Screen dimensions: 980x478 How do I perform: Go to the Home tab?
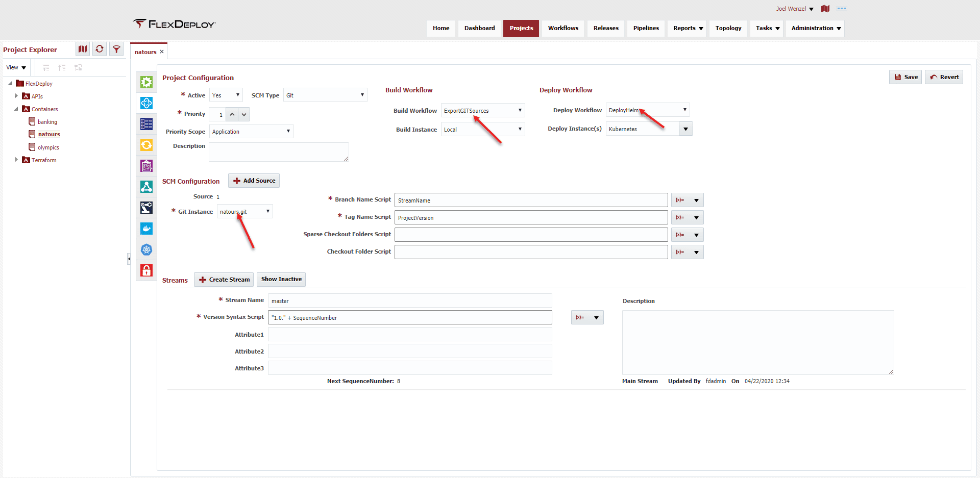(441, 28)
